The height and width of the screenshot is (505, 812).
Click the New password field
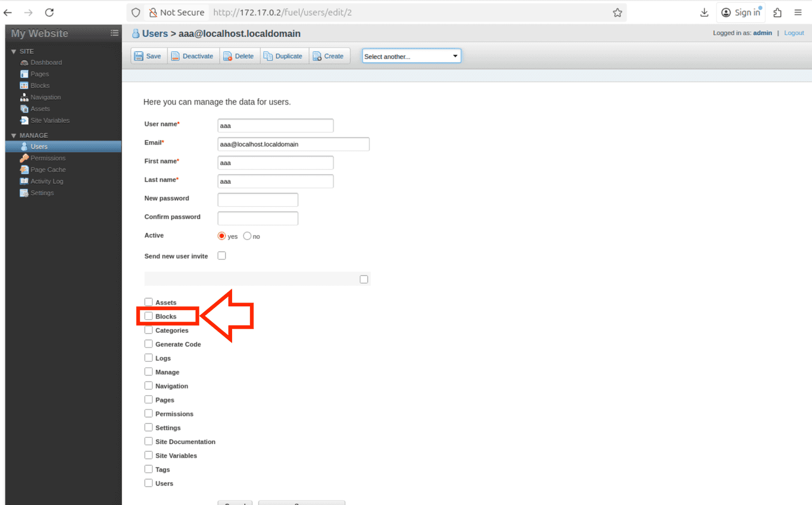(257, 200)
